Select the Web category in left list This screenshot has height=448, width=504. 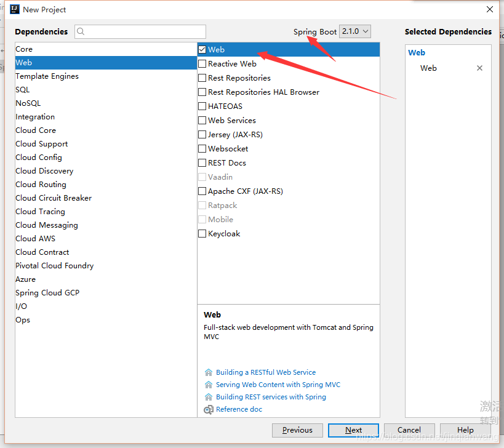pos(106,63)
